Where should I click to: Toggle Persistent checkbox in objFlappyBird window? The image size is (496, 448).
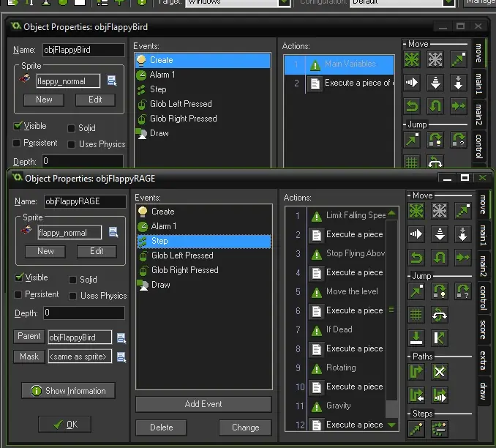pos(16,143)
